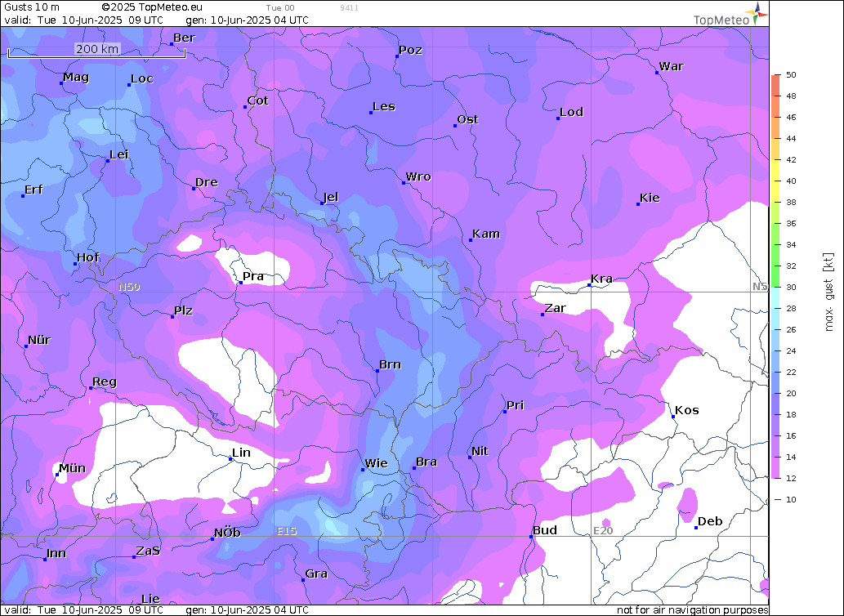The width and height of the screenshot is (844, 616).
Task: Click the Lin city marker
Action: click(x=230, y=459)
